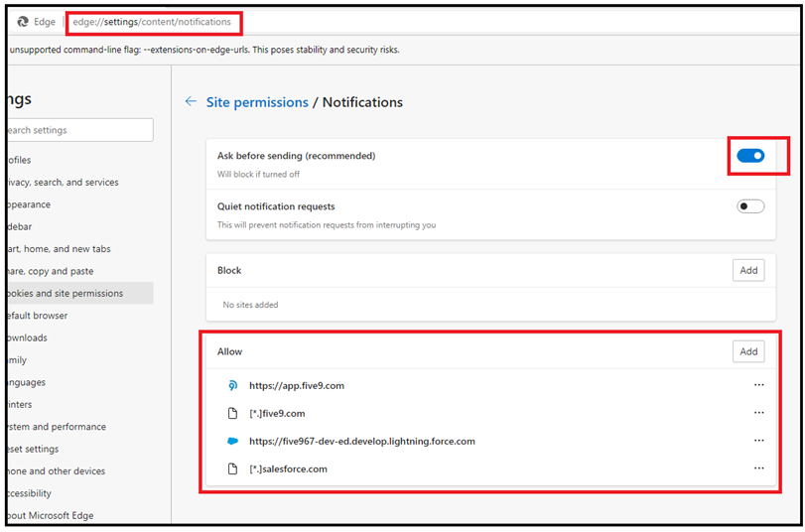Open Privacy, search, and services section
The width and height of the screenshot is (805, 532).
pos(80,183)
